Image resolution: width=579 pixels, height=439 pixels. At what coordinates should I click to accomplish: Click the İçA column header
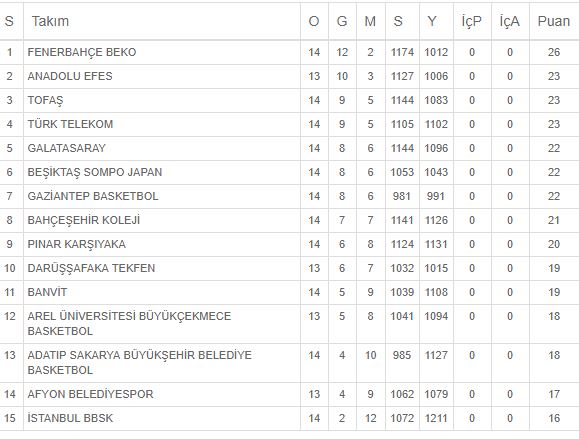(x=510, y=21)
